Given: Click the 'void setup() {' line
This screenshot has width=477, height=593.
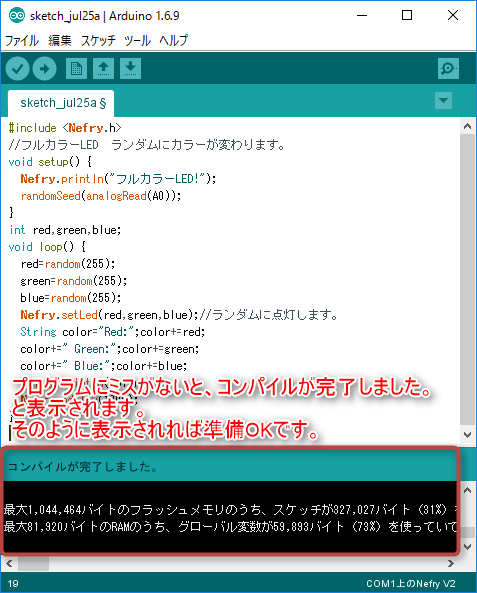Looking at the screenshot, I should click(x=50, y=162).
